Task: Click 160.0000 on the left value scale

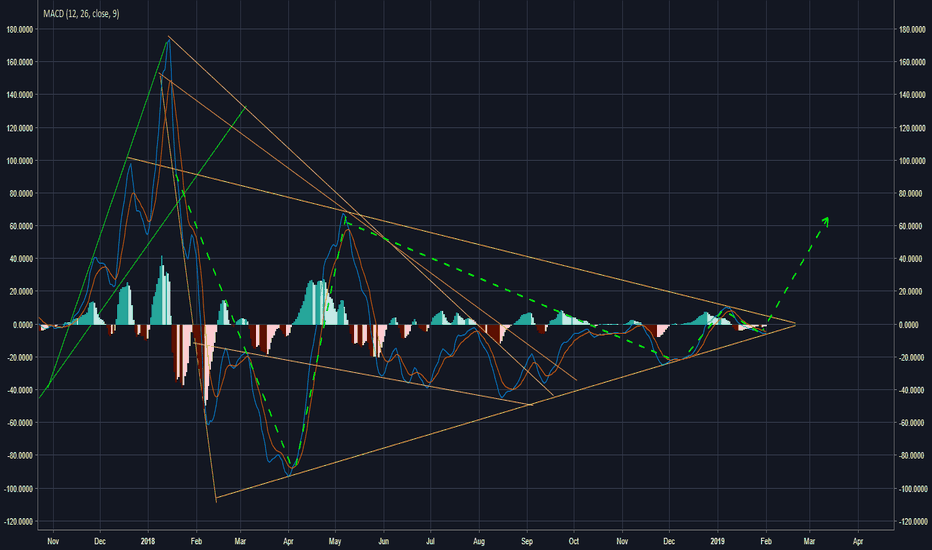Action: pos(20,62)
